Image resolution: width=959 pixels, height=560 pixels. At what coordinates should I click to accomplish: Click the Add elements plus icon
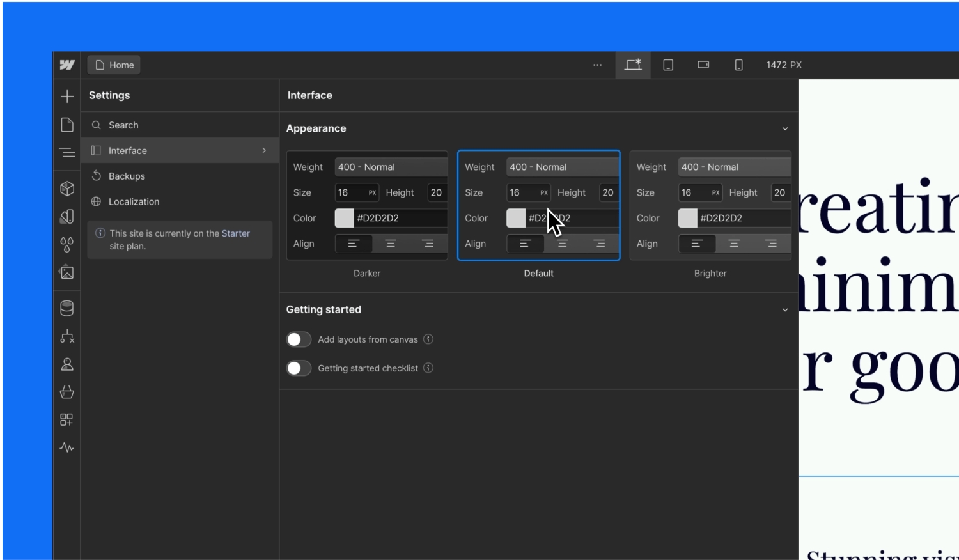(67, 97)
